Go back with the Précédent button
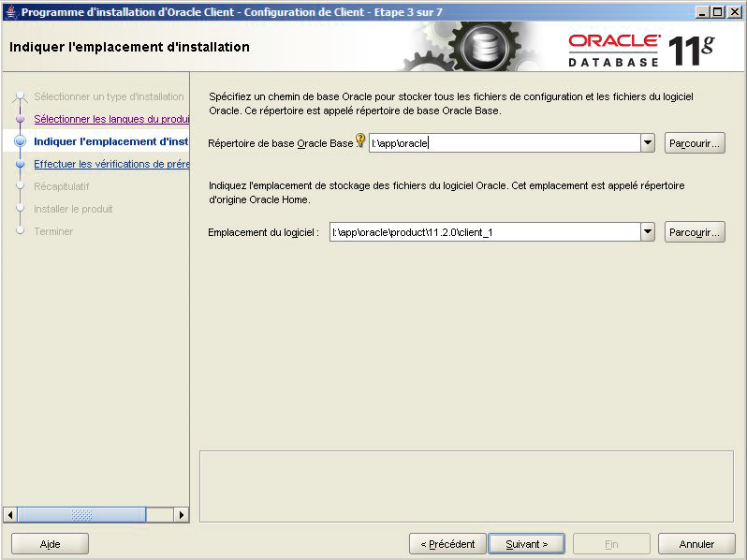747x560 pixels. point(447,544)
